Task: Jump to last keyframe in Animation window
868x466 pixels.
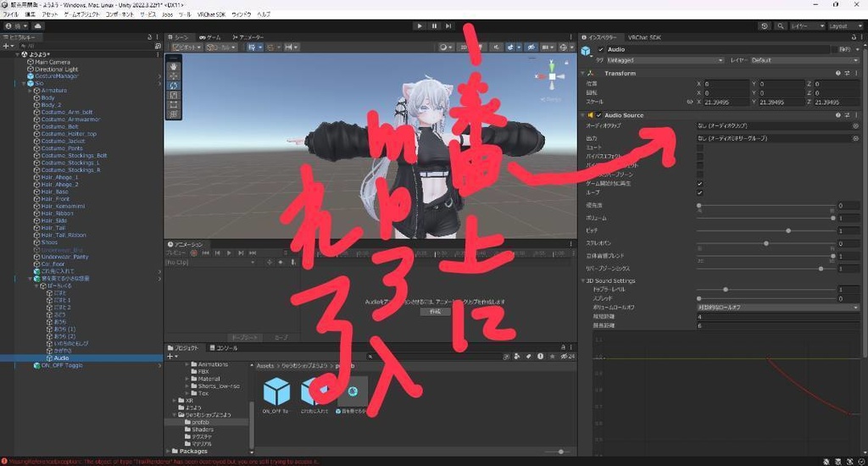Action: [253, 253]
